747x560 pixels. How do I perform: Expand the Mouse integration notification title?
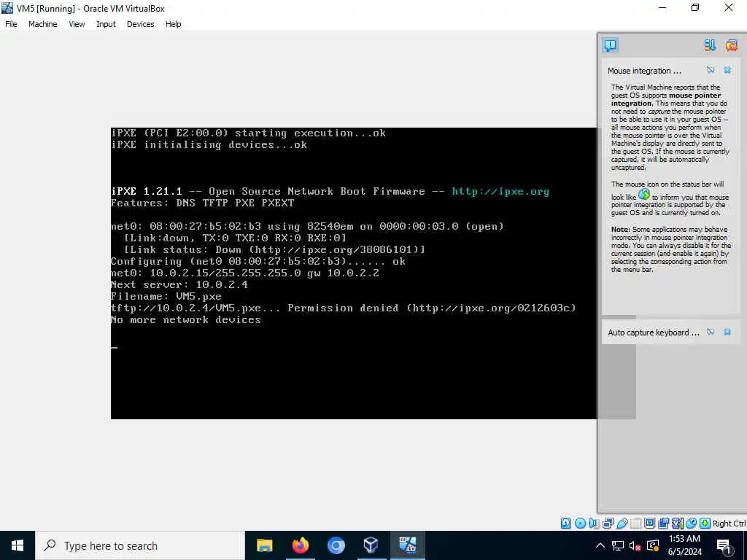coord(644,71)
